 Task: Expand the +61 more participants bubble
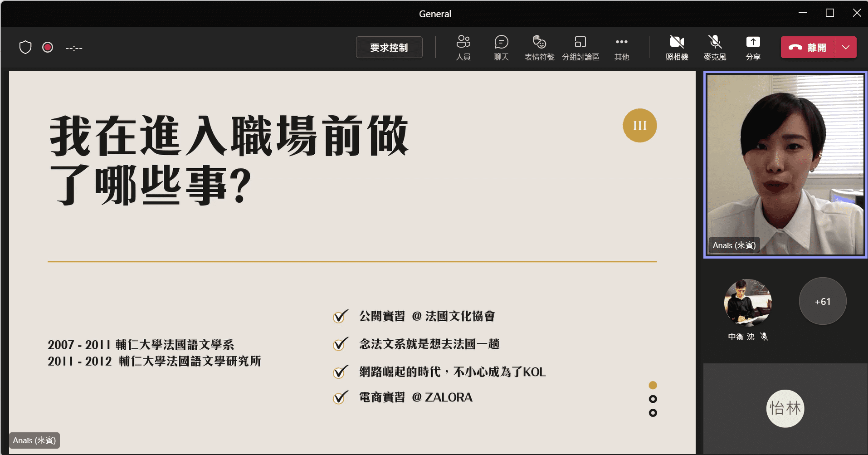822,301
